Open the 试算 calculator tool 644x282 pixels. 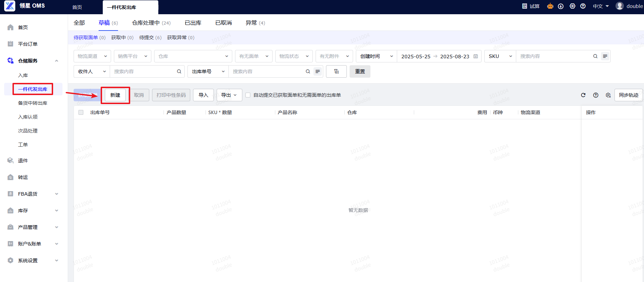tap(531, 6)
